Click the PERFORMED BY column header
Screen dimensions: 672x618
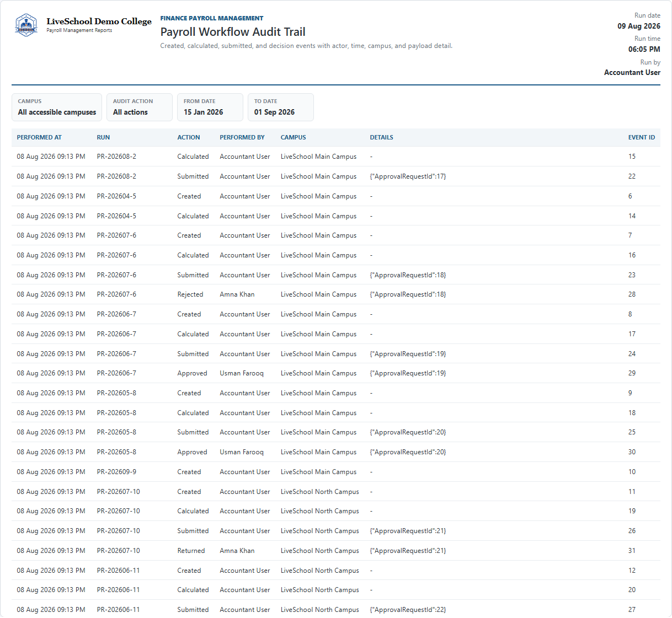pyautogui.click(x=242, y=137)
